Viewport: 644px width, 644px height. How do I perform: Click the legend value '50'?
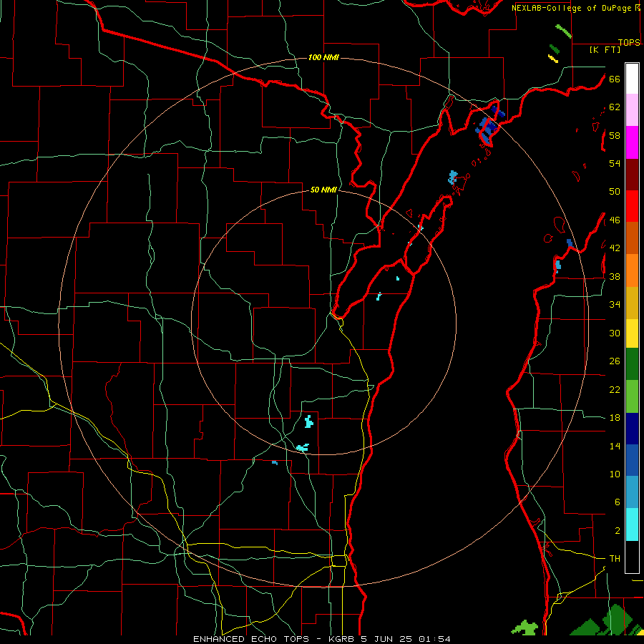point(615,191)
